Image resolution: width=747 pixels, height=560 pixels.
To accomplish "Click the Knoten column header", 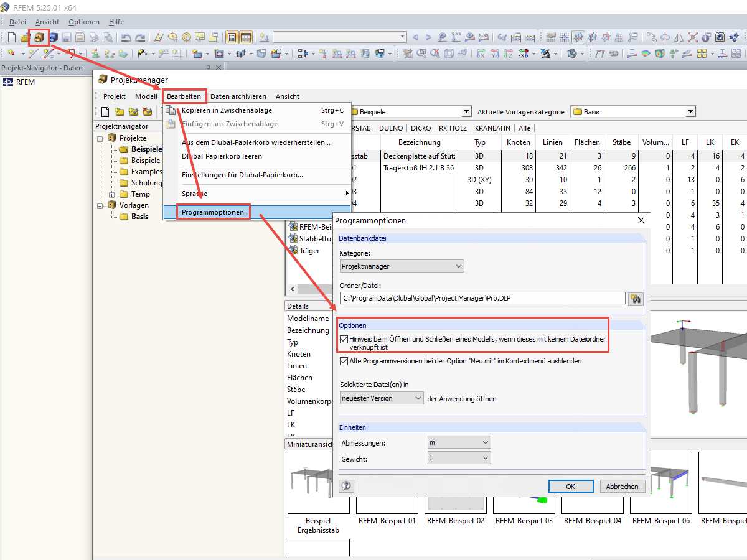I will point(517,142).
